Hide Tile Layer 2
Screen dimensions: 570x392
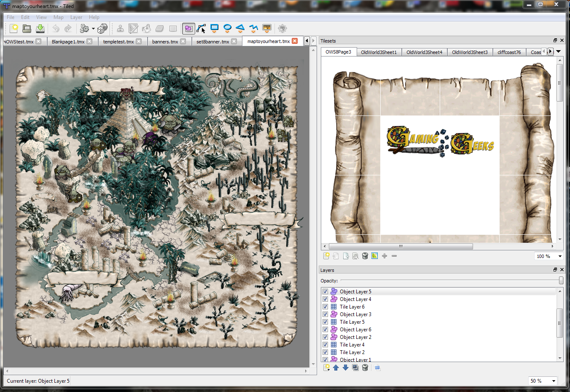click(325, 352)
